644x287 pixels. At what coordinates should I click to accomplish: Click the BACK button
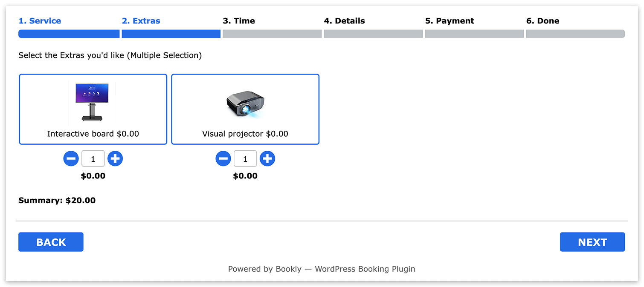[51, 242]
